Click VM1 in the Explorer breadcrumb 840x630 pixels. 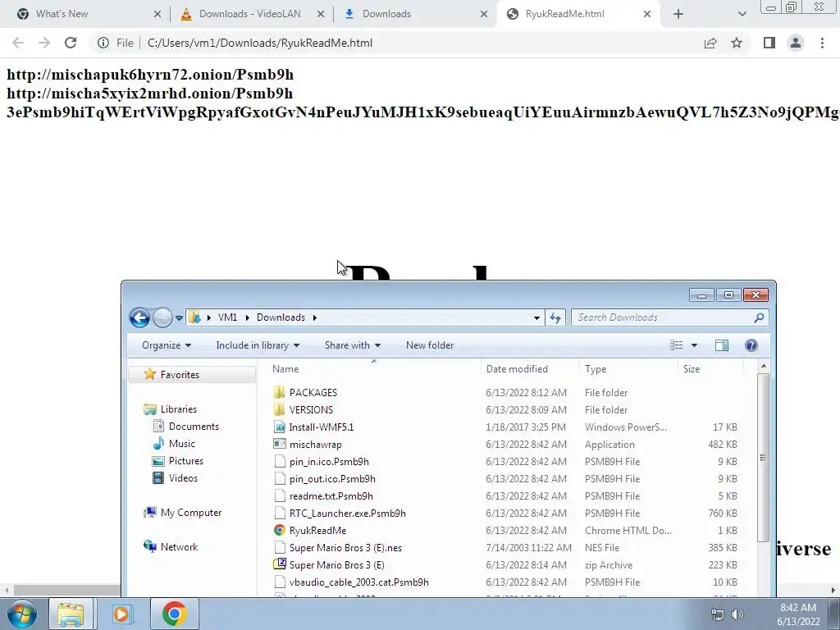[x=228, y=317]
